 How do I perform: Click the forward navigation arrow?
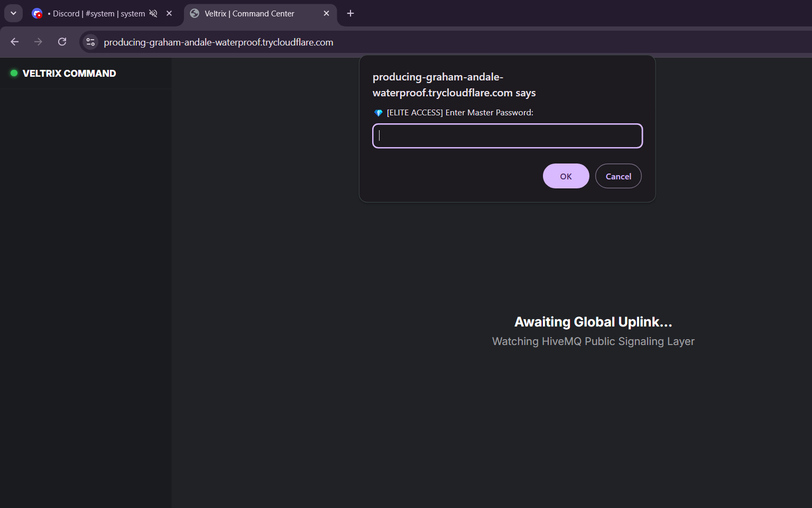click(38, 42)
